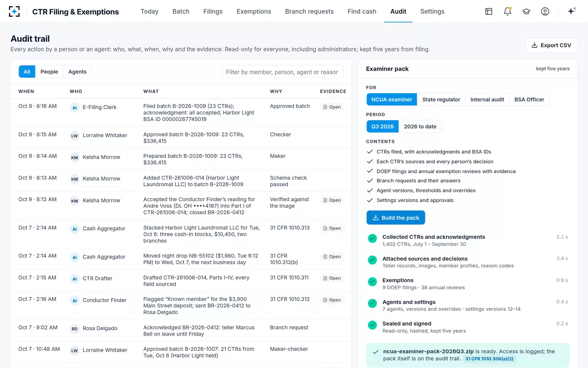This screenshot has width=588, height=368.
Task: Go to the Branch requests tab
Action: tap(310, 11)
